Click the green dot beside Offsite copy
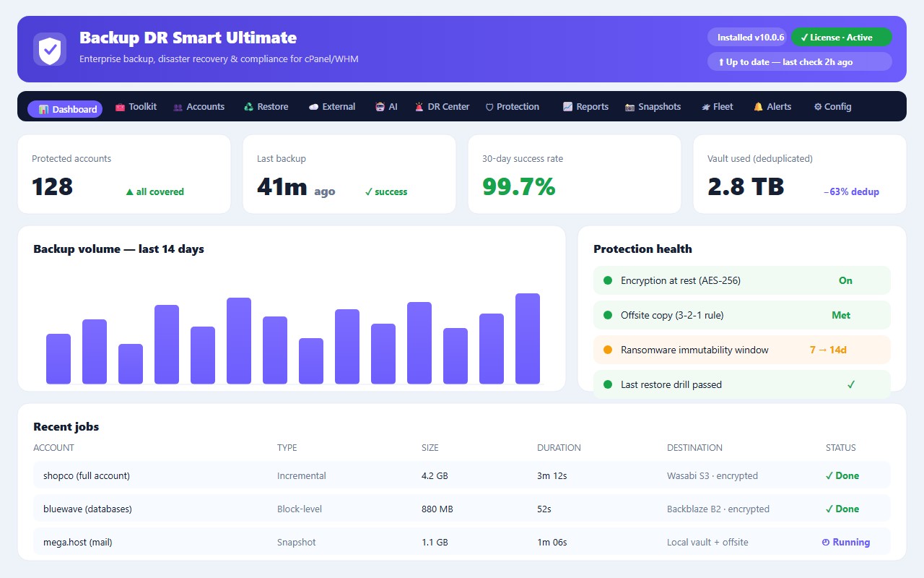The width and height of the screenshot is (924, 578). click(607, 315)
